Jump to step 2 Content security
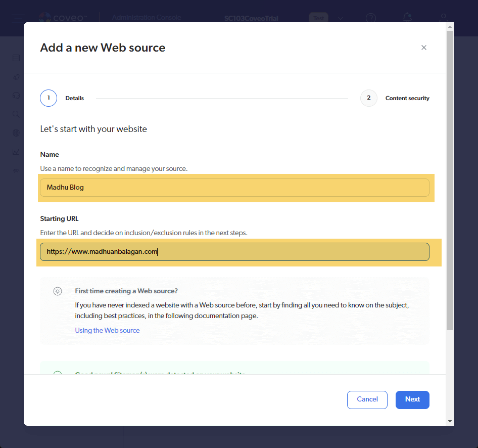This screenshot has height=448, width=478. coord(368,98)
